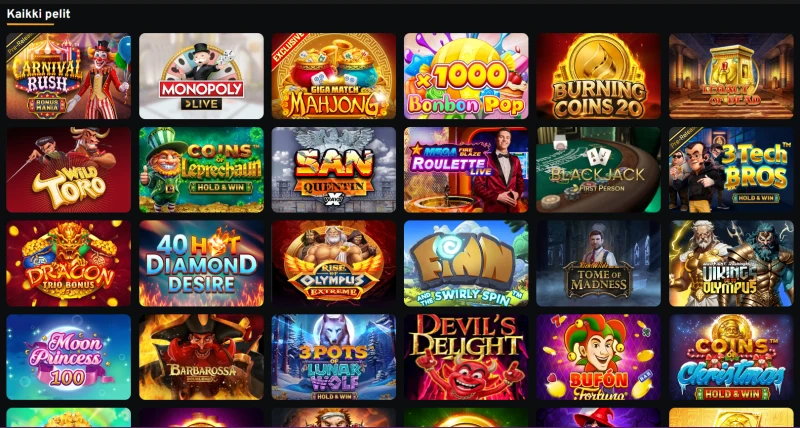
Task: Select Coins of Leprechaun Hold & Win
Action: point(201,170)
